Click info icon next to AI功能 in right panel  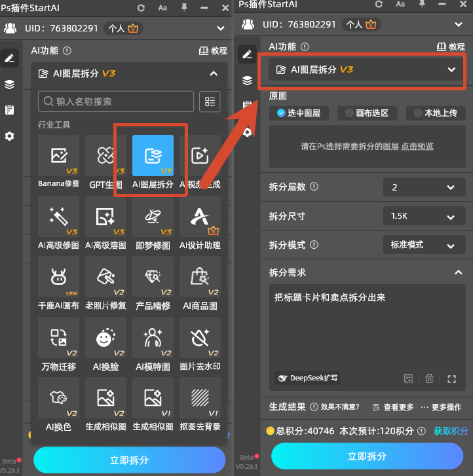pyautogui.click(x=305, y=46)
